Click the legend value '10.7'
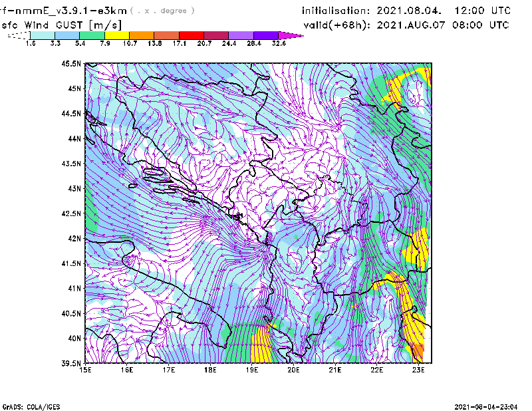Viewport: 532px width, 411px height. pos(130,43)
